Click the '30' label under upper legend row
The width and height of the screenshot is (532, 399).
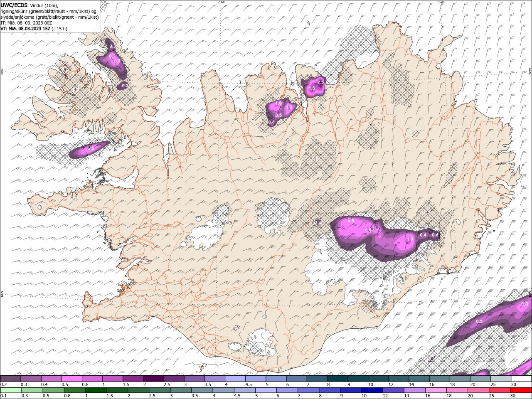pyautogui.click(x=514, y=384)
